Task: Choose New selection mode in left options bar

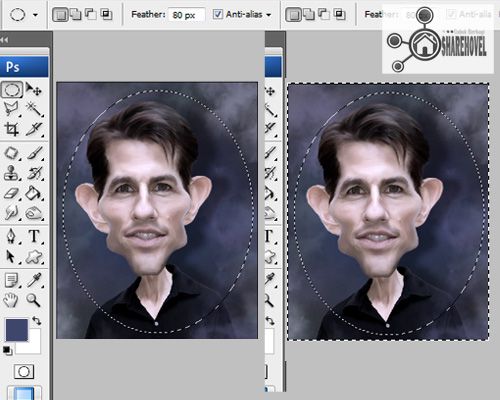Action: pyautogui.click(x=60, y=15)
